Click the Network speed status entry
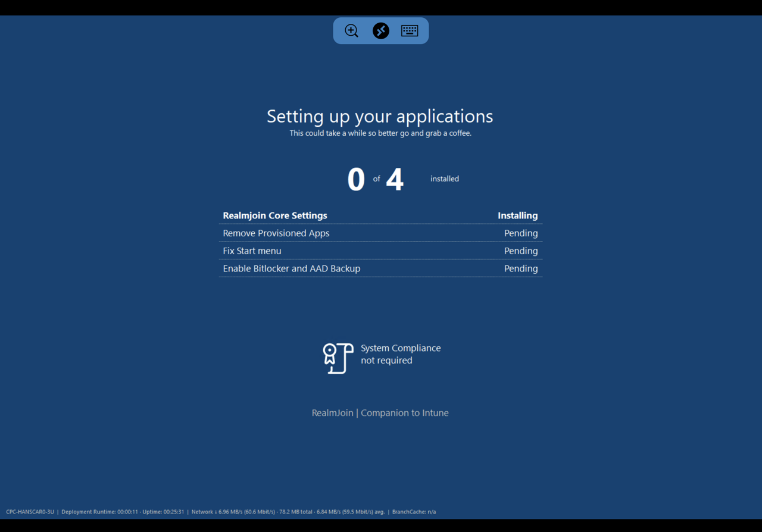This screenshot has width=762, height=532. (288, 512)
